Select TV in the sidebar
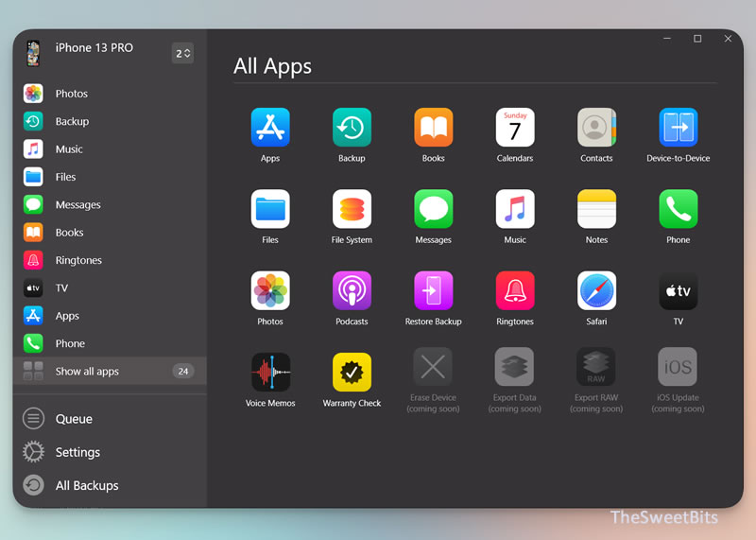 coord(110,288)
